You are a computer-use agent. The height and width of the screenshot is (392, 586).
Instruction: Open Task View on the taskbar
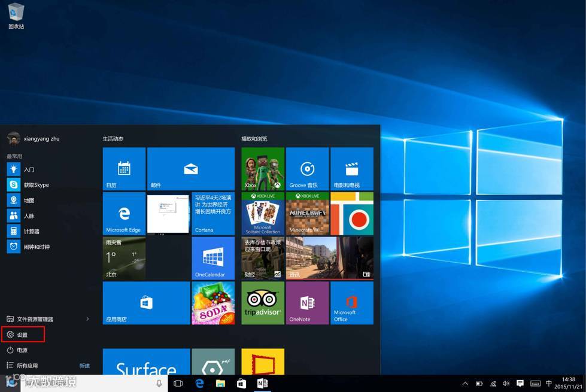pyautogui.click(x=178, y=384)
